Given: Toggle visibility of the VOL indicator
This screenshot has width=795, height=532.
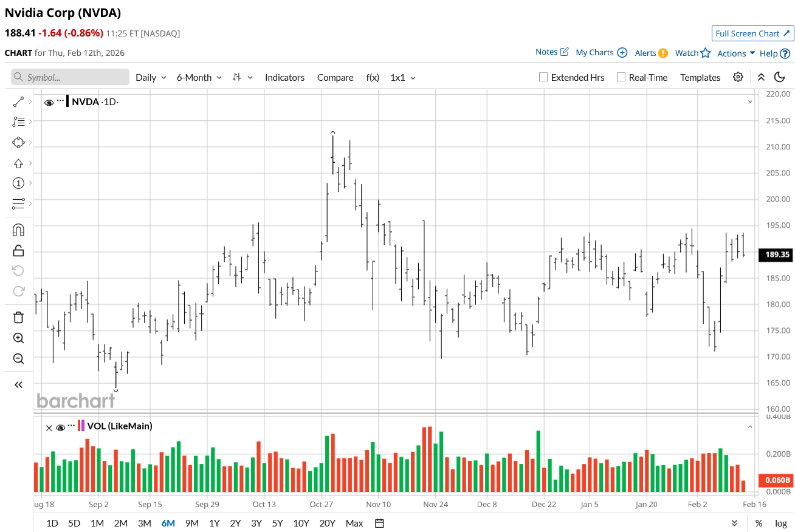Looking at the screenshot, I should [x=60, y=428].
